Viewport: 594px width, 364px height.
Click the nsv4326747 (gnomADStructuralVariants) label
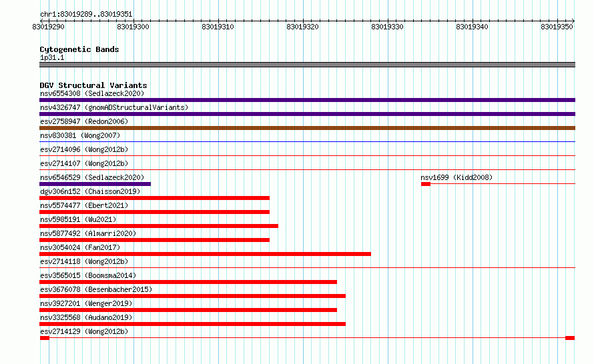click(x=114, y=107)
